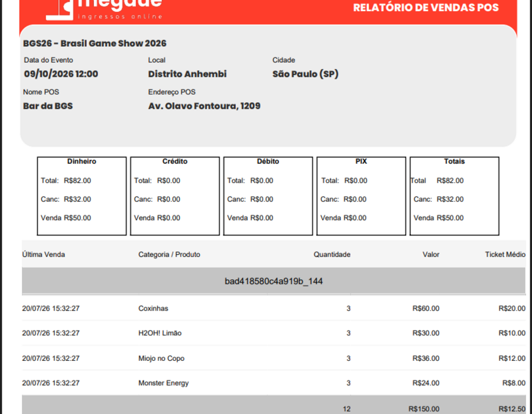Click the Miojo no Copo product name
The image size is (532, 414).
click(x=161, y=358)
